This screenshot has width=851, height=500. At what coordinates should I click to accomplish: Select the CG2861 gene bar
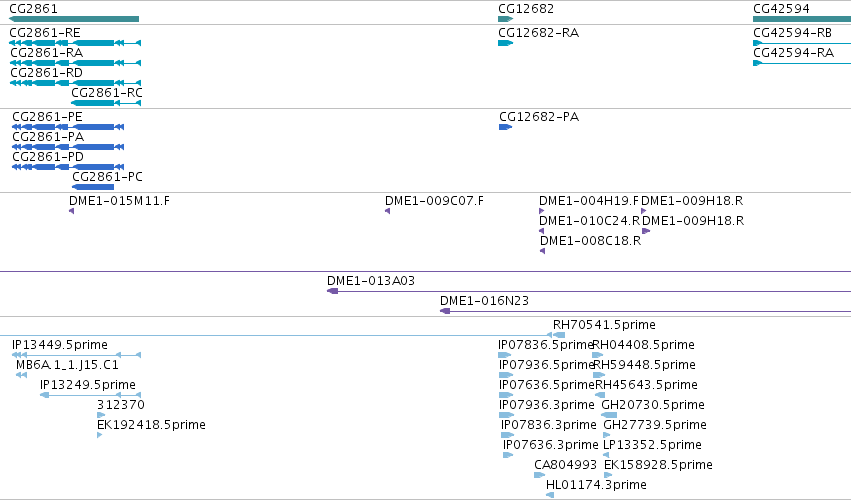pos(74,19)
